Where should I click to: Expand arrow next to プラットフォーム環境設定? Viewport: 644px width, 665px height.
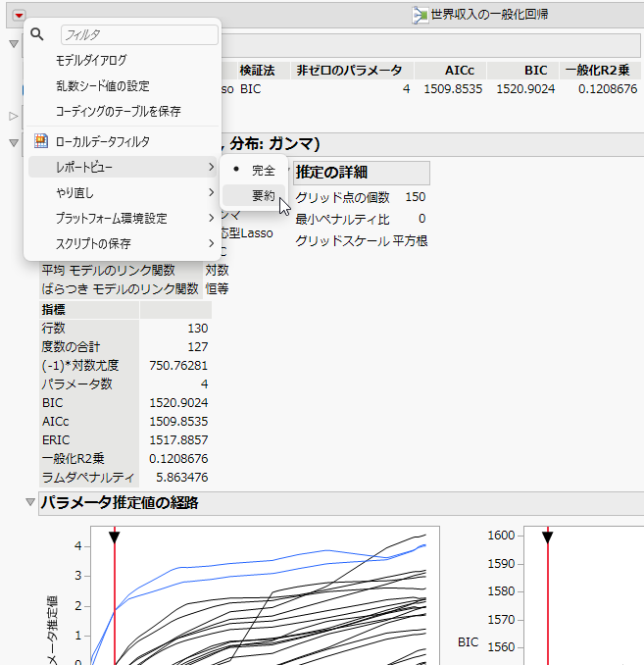point(211,219)
